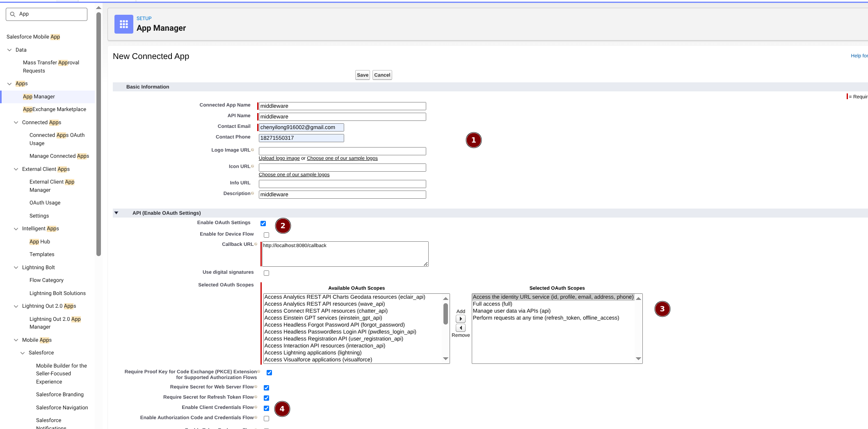This screenshot has width=868, height=429.
Task: Click the Selected OAuth Scopes scrollbar
Action: (x=638, y=329)
